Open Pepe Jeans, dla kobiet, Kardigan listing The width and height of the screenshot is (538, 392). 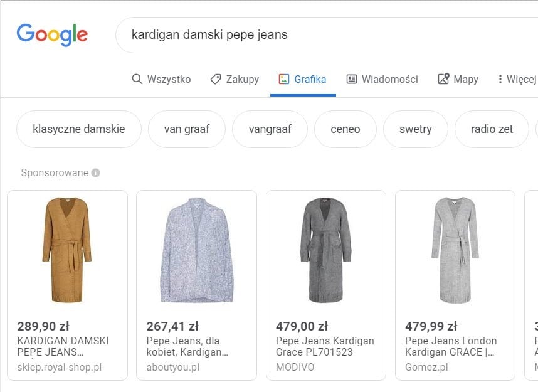tap(187, 346)
